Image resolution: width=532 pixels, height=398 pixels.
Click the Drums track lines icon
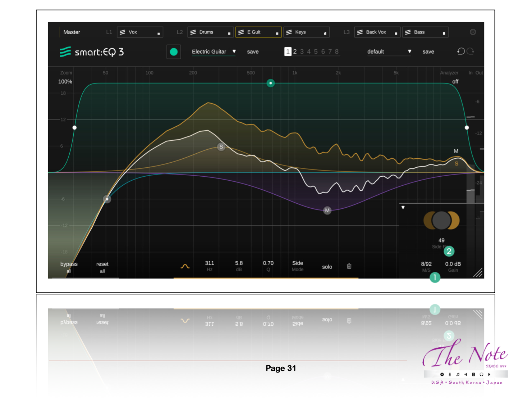tap(193, 32)
